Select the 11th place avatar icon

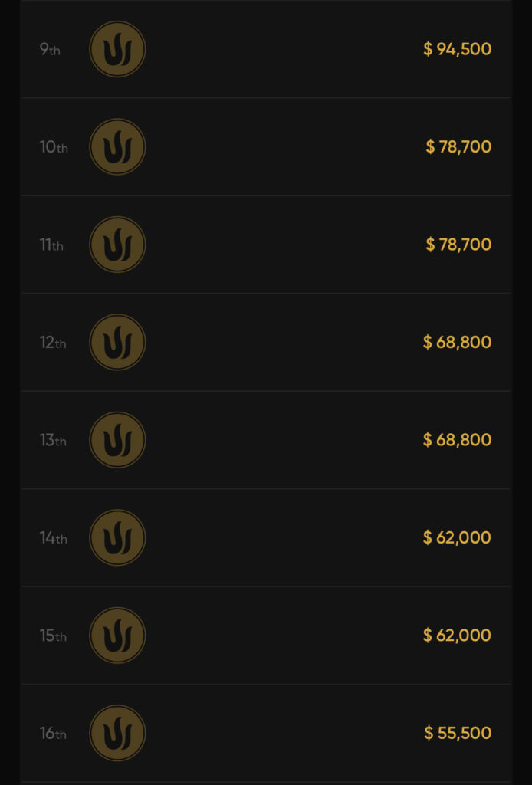click(117, 245)
